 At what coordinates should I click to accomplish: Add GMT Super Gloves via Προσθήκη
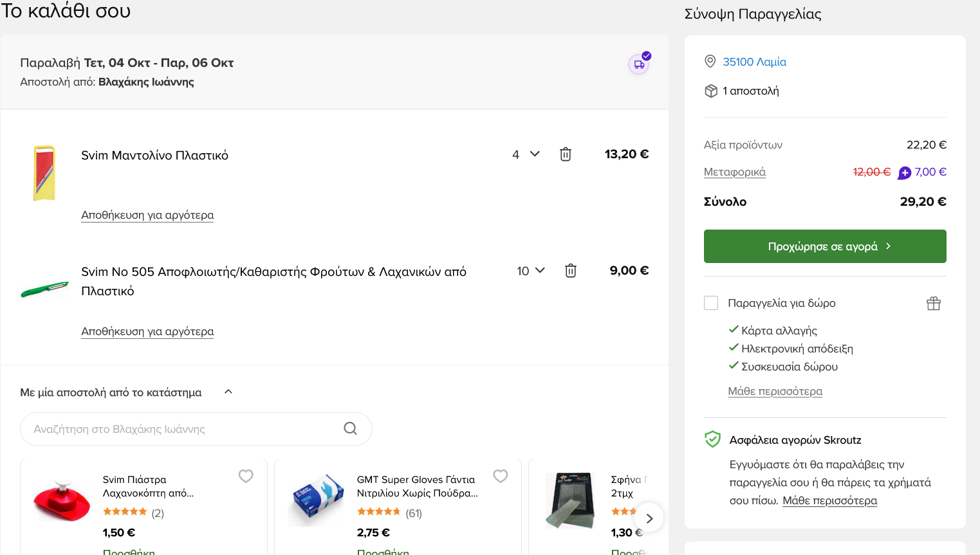[383, 551]
